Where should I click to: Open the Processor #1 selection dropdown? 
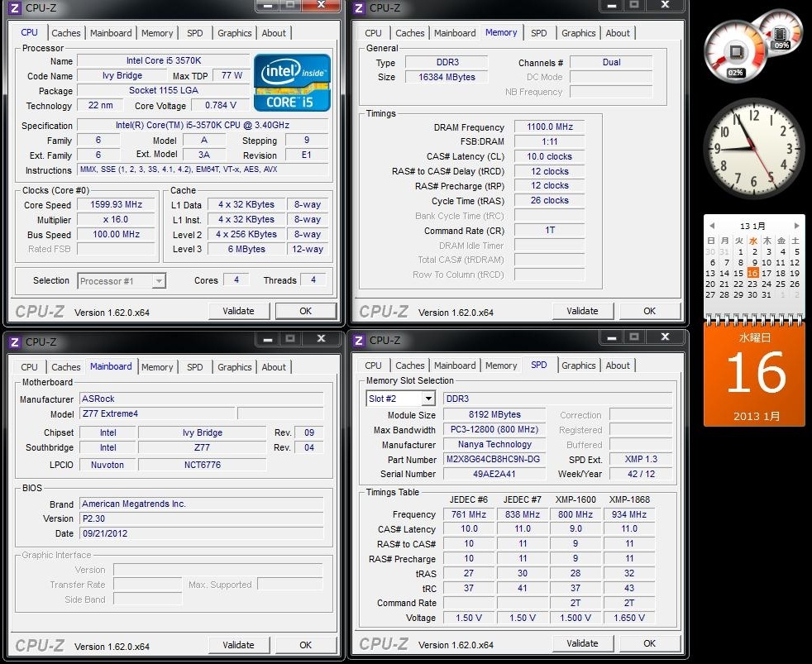157,281
